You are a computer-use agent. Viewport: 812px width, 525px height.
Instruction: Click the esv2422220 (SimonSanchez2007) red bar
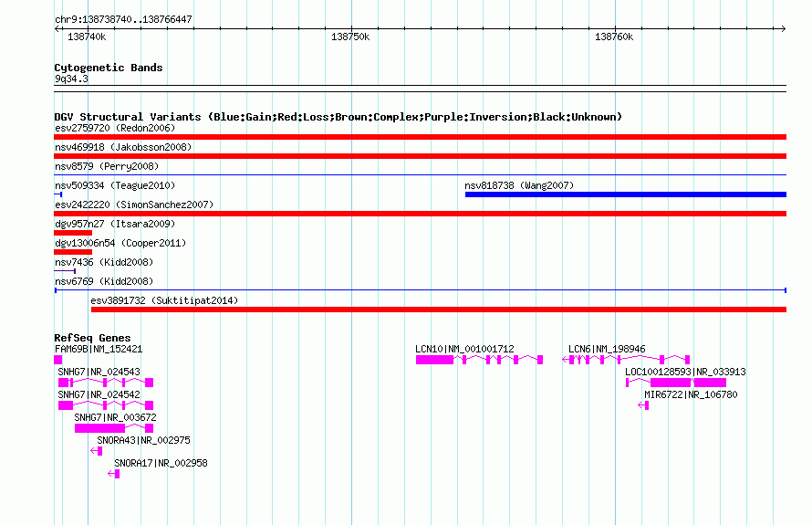tap(420, 214)
